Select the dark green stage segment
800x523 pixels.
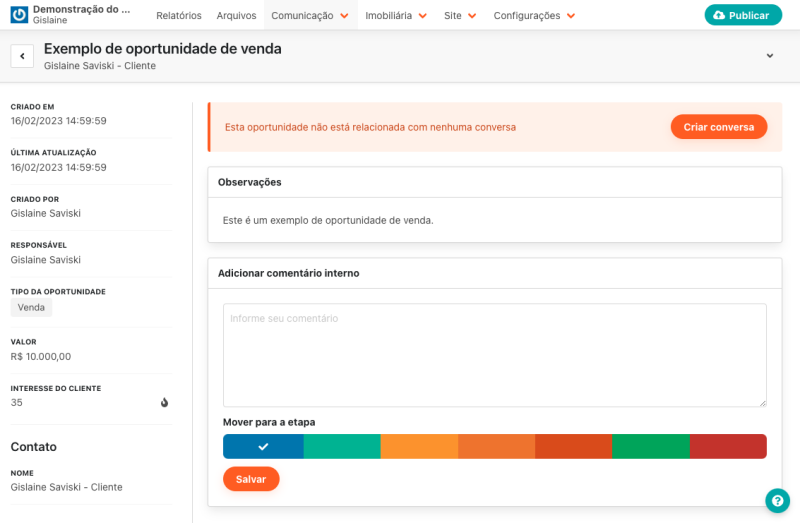pyautogui.click(x=650, y=446)
